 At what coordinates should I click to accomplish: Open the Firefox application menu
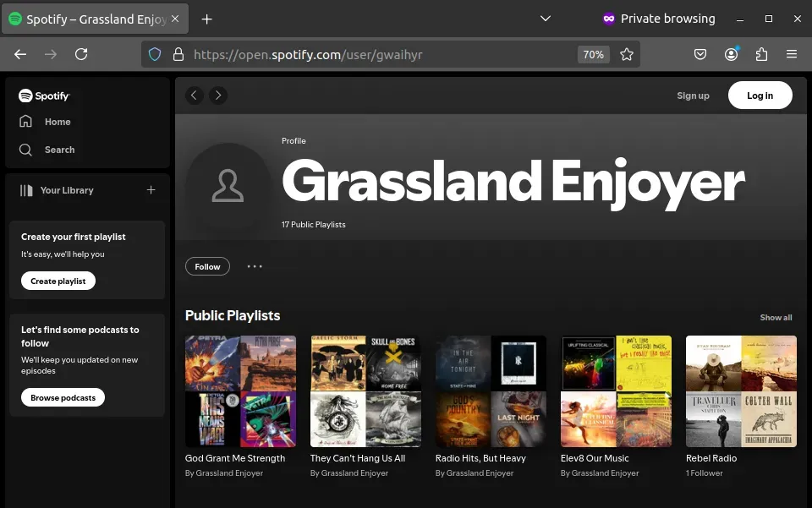[792, 54]
